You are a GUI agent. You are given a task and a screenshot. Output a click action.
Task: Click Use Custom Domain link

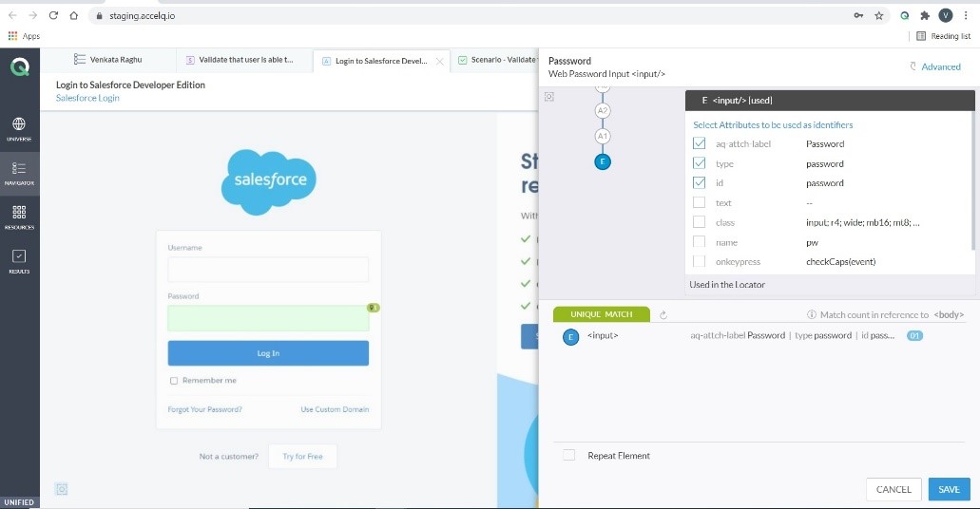click(335, 409)
